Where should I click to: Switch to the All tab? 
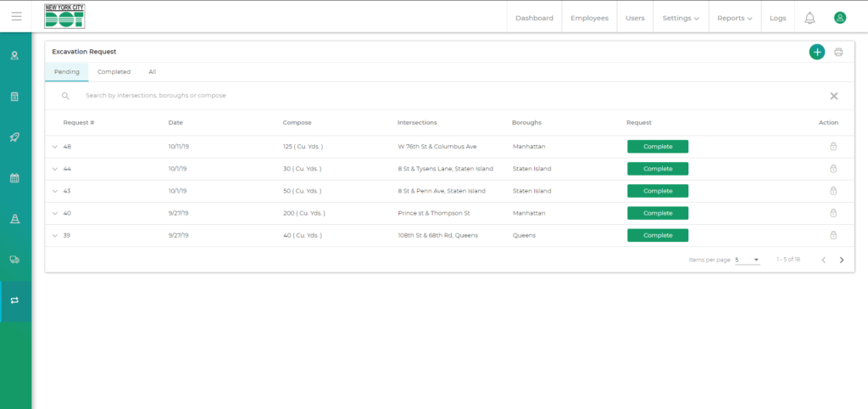[153, 72]
